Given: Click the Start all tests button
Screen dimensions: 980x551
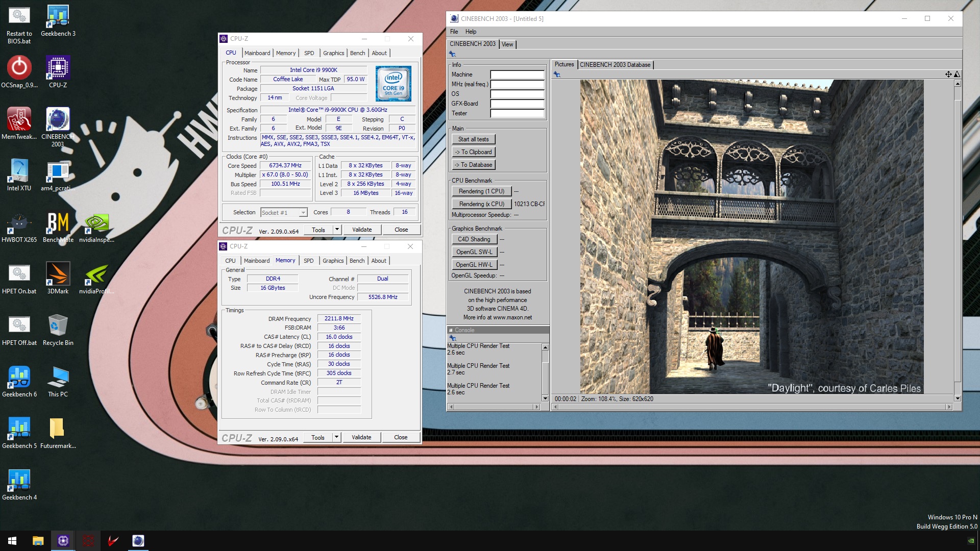Looking at the screenshot, I should (473, 139).
